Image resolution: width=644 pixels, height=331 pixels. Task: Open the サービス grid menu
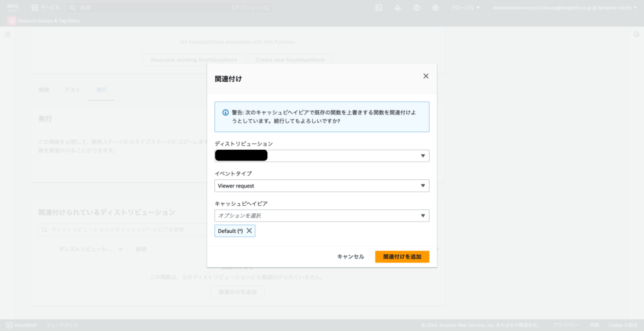point(45,8)
